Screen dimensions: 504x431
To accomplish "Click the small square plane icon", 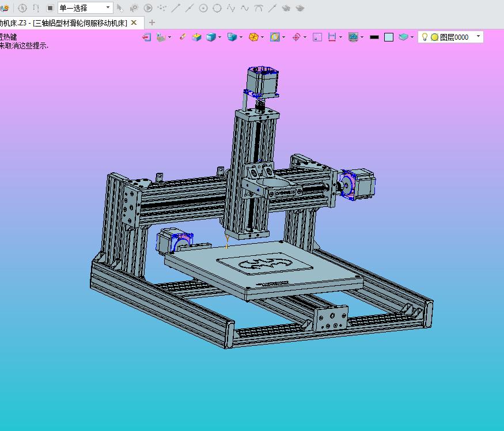I will pyautogui.click(x=317, y=37).
